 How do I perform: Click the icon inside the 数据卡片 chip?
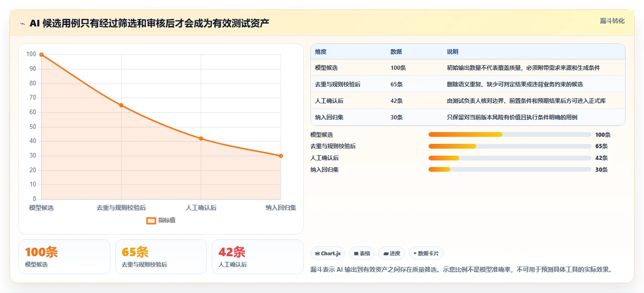(415, 253)
